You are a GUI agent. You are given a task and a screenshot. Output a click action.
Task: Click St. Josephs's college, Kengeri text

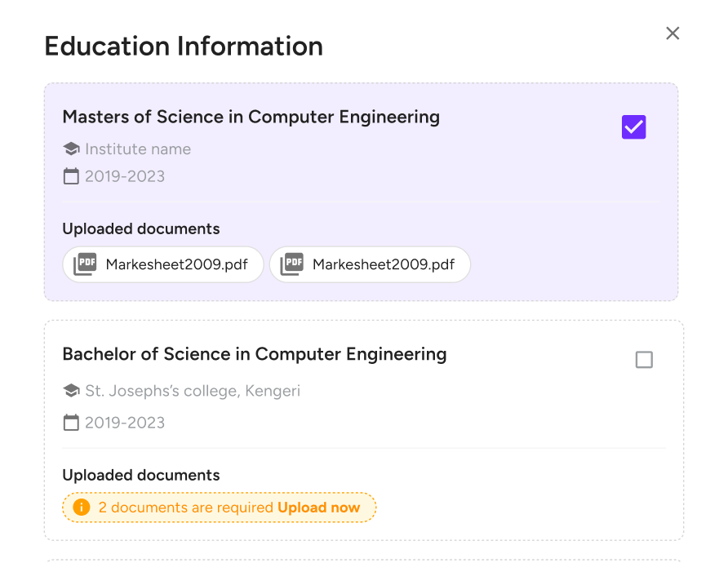(x=193, y=391)
